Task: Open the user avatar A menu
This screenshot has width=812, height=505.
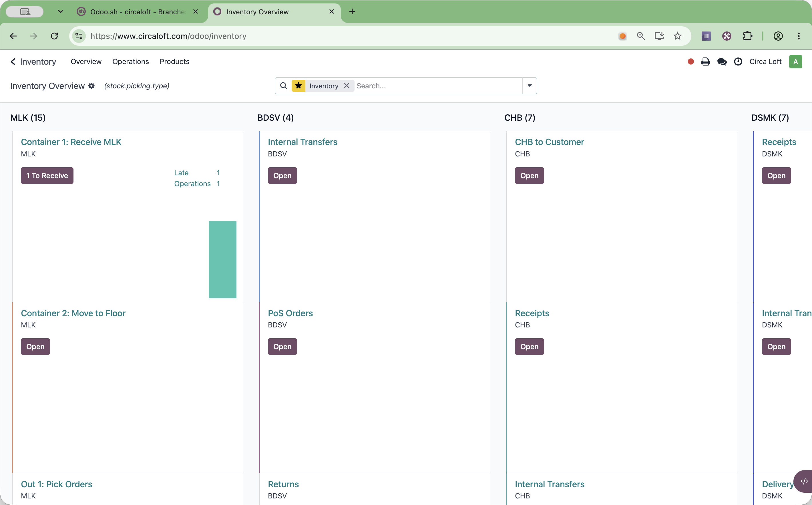Action: click(x=796, y=61)
